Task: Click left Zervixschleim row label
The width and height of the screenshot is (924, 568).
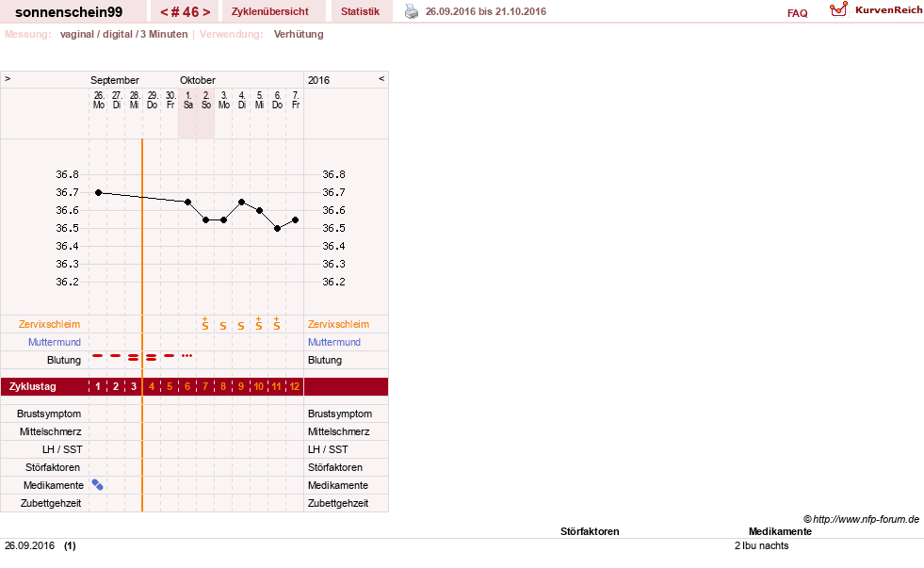Action: coord(50,324)
